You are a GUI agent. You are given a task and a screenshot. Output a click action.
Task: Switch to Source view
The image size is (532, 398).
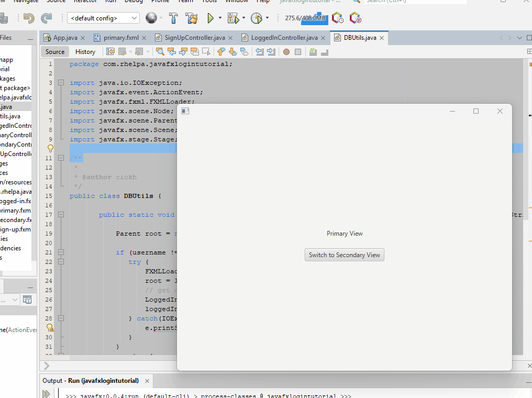[55, 51]
